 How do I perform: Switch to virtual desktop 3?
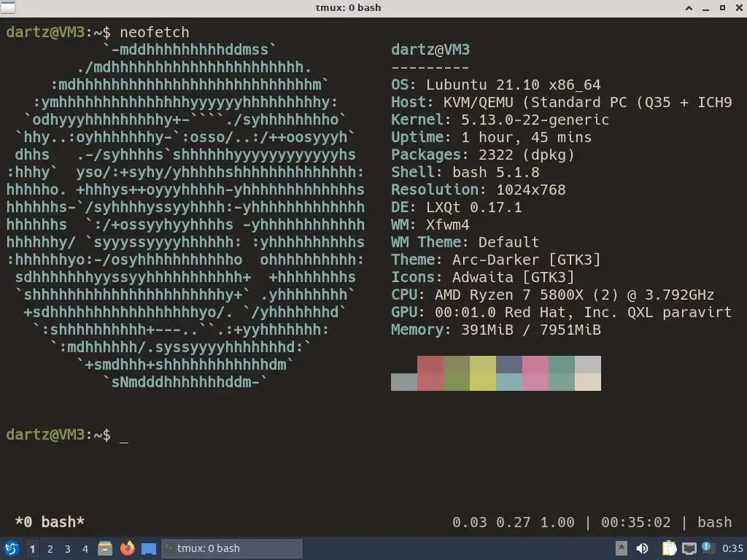[67, 549]
